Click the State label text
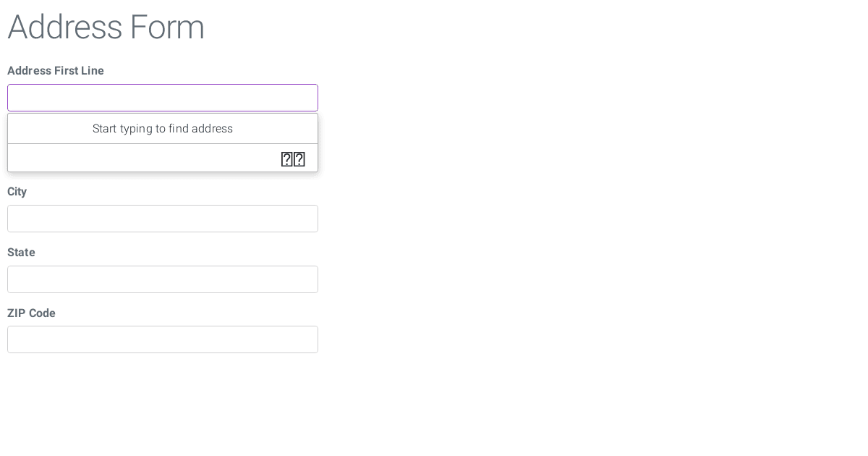 coord(21,253)
